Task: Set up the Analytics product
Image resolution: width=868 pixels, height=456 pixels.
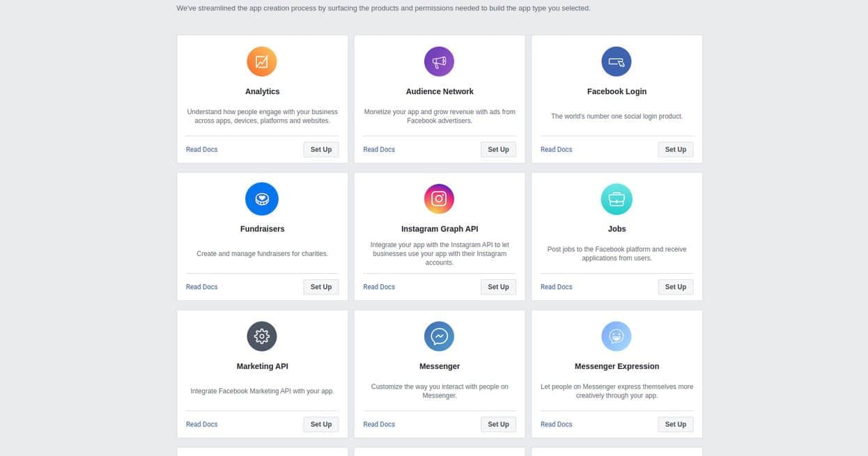Action: pos(321,149)
